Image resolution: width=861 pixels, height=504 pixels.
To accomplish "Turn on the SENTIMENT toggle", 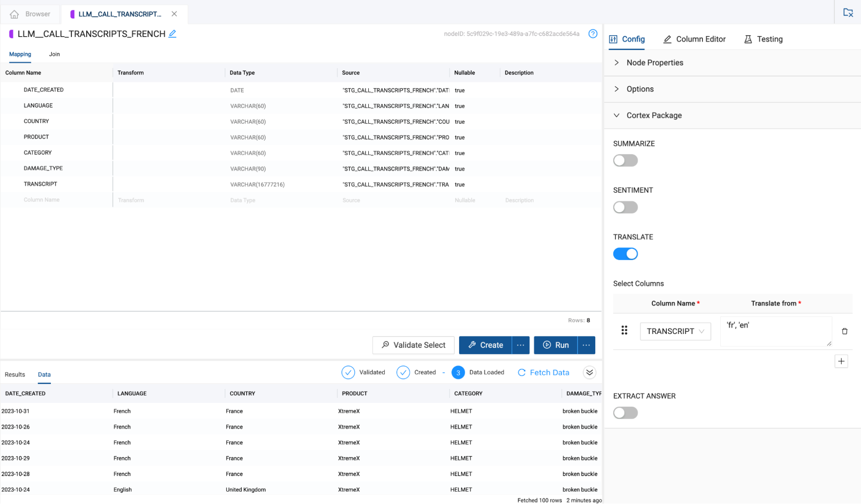I will 625,207.
